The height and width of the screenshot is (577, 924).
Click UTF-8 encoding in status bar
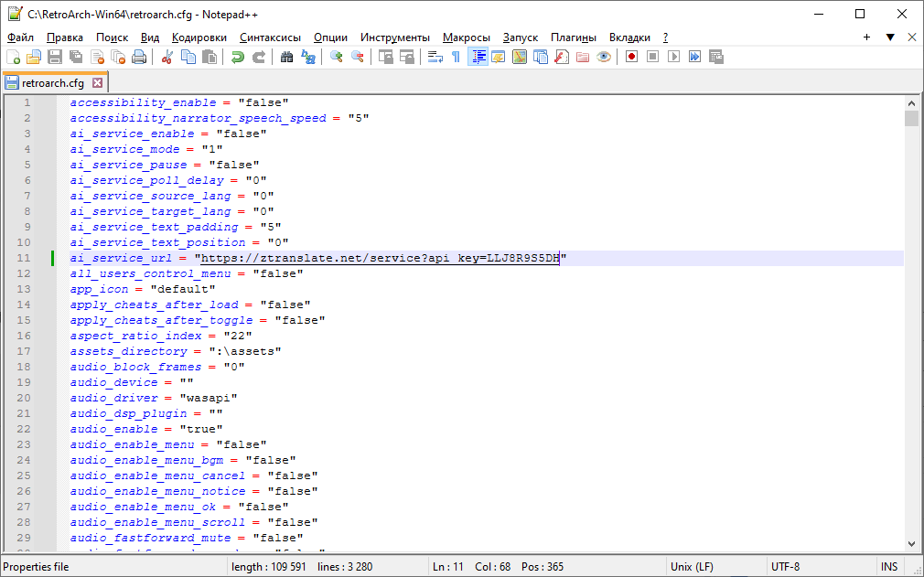(785, 567)
